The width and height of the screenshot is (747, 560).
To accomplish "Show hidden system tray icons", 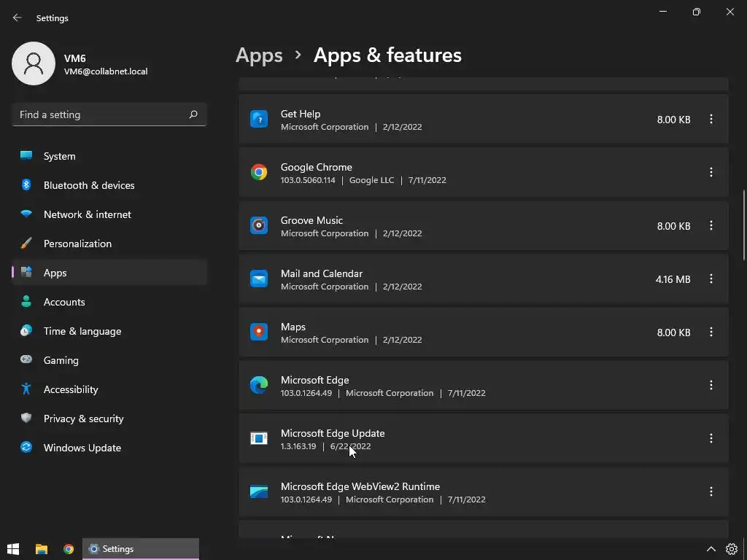I will [711, 549].
